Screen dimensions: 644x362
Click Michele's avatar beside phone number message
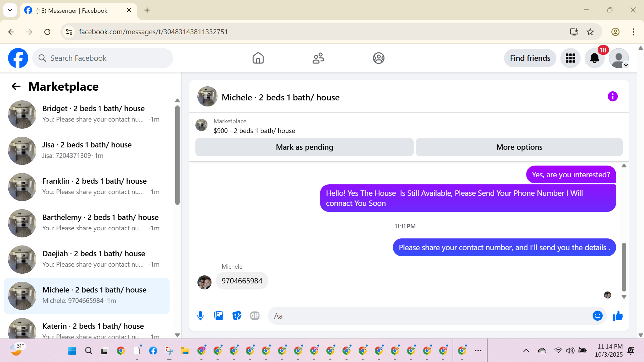click(x=204, y=282)
